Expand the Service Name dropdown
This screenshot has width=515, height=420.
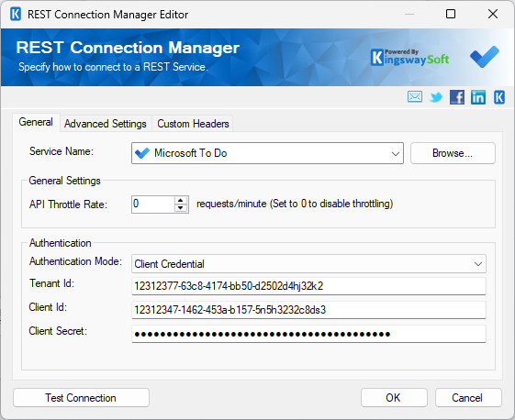[396, 153]
